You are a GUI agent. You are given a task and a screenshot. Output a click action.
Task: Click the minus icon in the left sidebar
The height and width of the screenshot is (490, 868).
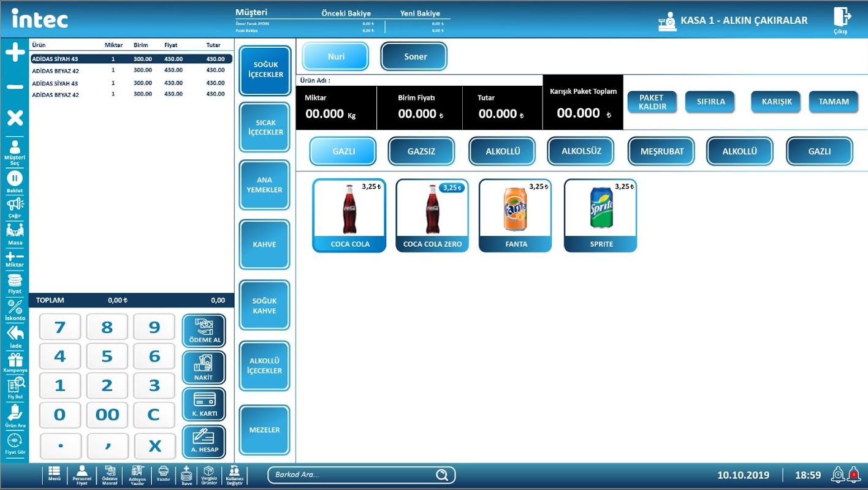[x=15, y=86]
